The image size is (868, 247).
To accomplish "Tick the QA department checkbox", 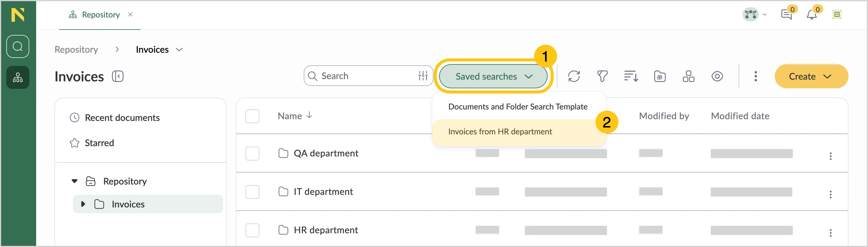I will 252,154.
